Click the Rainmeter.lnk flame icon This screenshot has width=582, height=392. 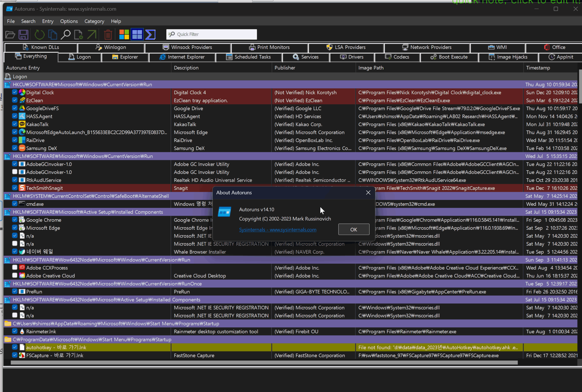coord(22,331)
